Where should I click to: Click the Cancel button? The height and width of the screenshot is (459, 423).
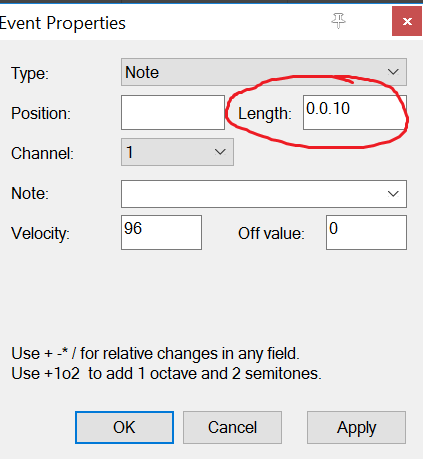pos(232,427)
